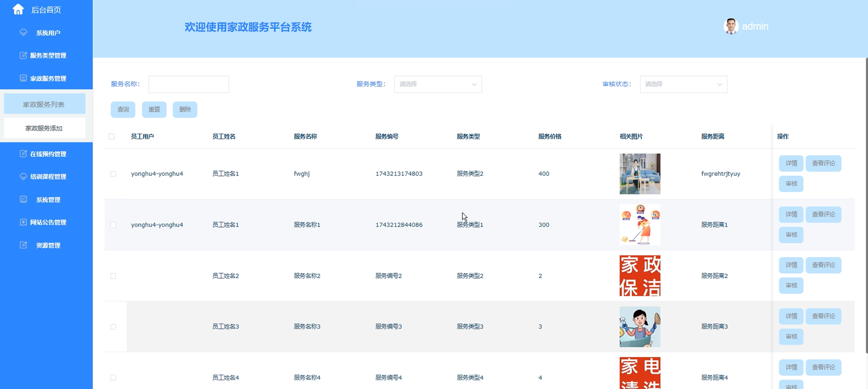勾选服务名称为fwghj的行复选框

tap(113, 174)
